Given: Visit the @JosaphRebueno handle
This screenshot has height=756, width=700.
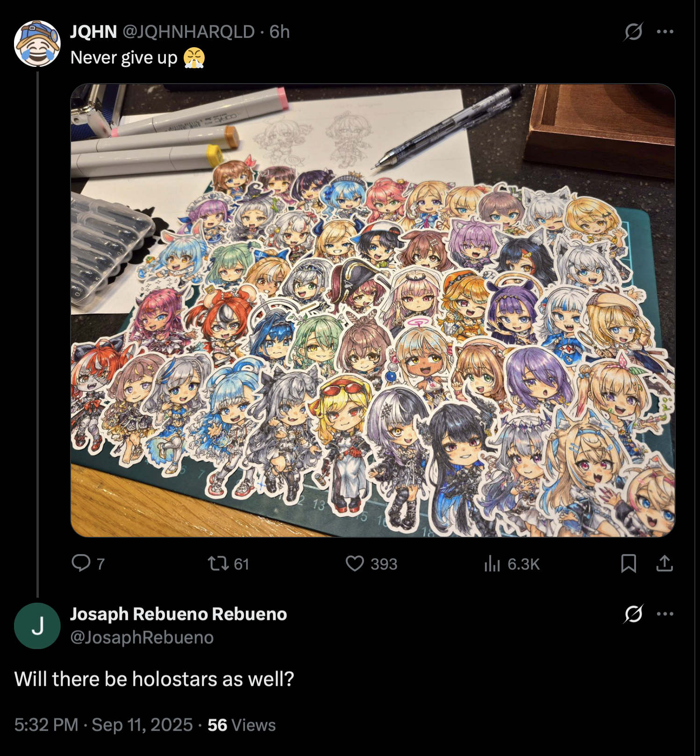Looking at the screenshot, I should click(142, 637).
